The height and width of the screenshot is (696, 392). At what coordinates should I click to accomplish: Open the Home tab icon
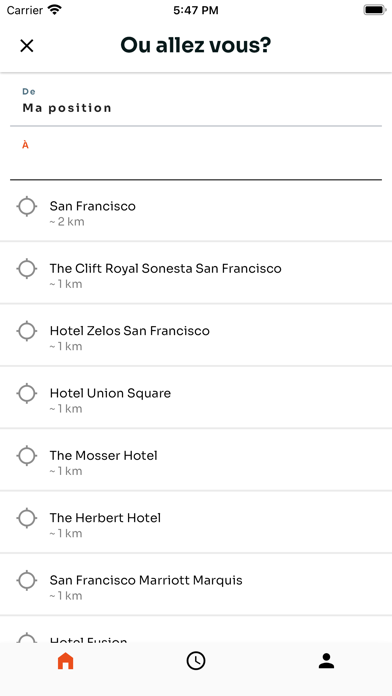point(65,661)
